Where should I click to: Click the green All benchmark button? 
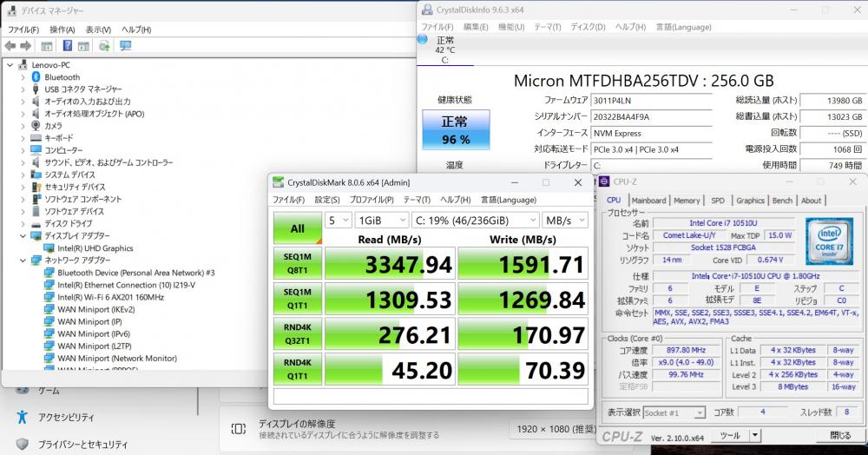[297, 228]
